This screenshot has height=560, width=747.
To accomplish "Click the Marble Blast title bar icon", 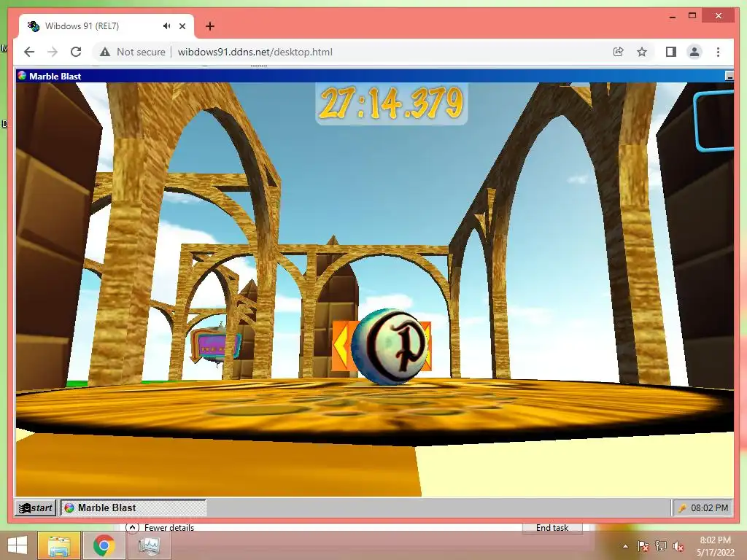I will [21, 76].
